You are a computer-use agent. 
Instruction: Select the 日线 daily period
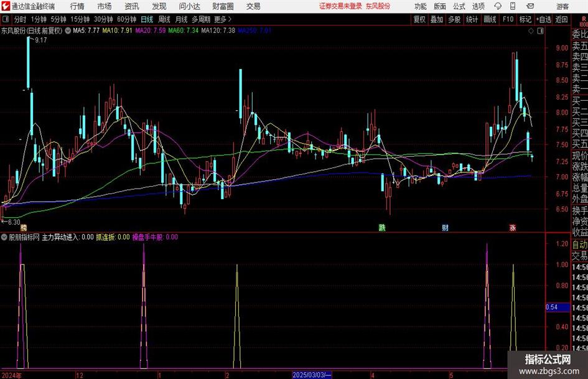click(x=147, y=19)
